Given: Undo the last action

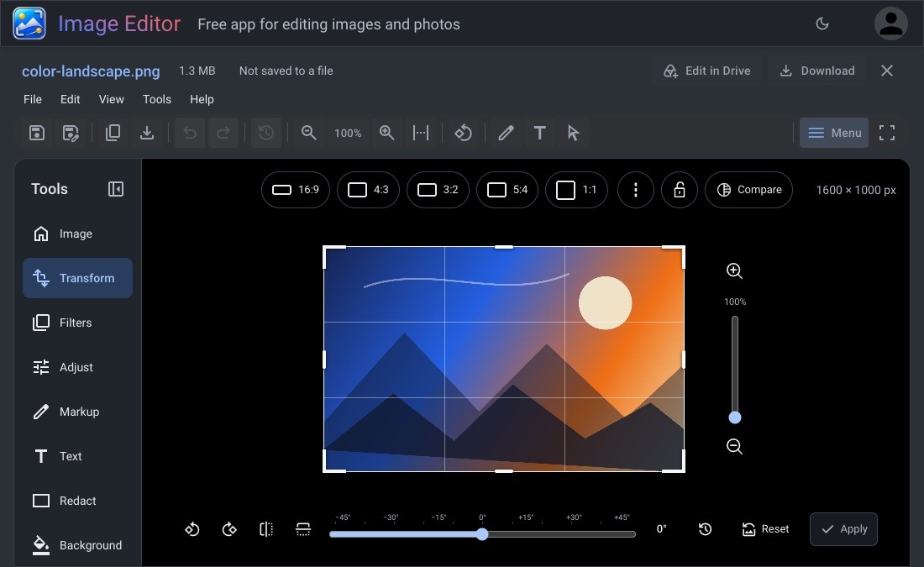Looking at the screenshot, I should (190, 133).
